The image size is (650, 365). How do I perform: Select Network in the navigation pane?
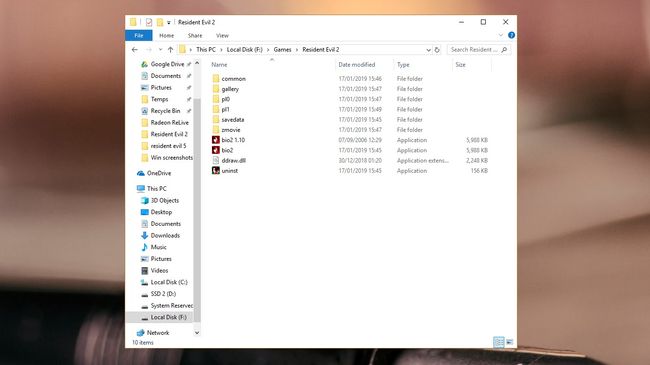coord(158,333)
